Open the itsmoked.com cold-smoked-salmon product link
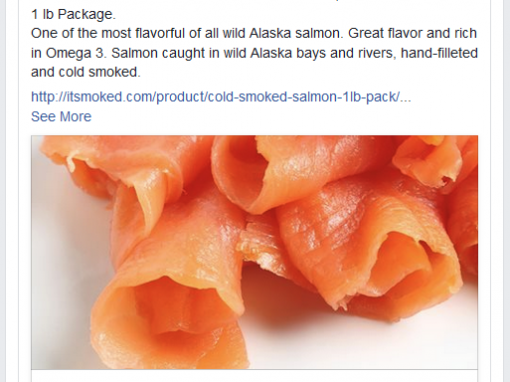Image resolution: width=510 pixels, height=382 pixels. (221, 97)
